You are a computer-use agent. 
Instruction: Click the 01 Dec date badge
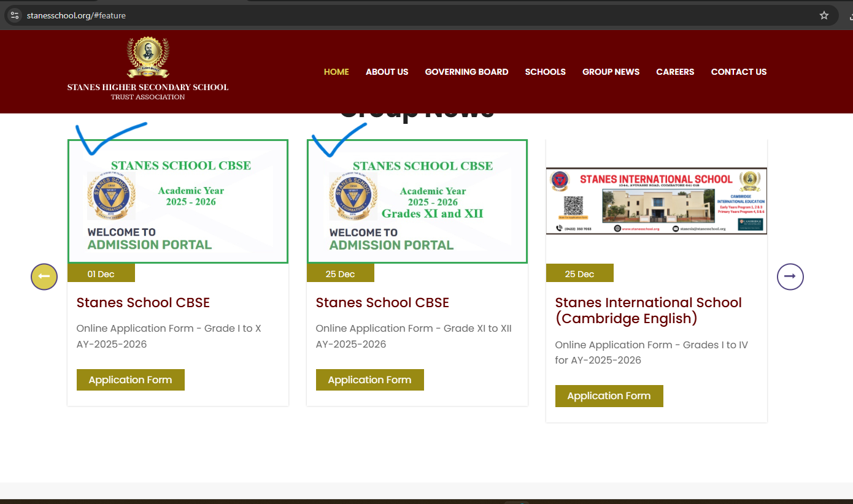pyautogui.click(x=101, y=273)
